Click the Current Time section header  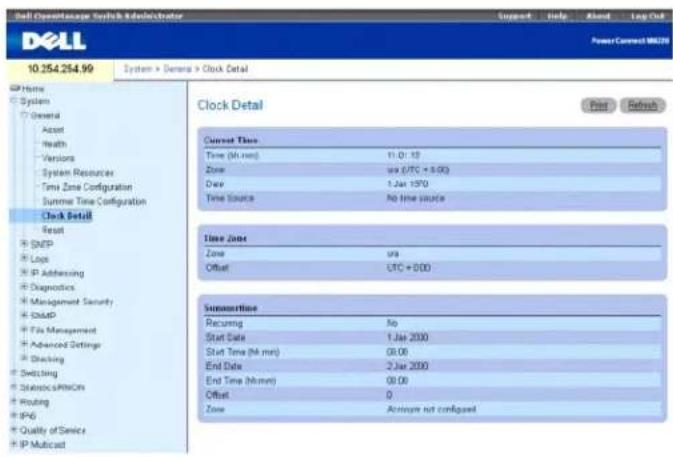[x=230, y=140]
